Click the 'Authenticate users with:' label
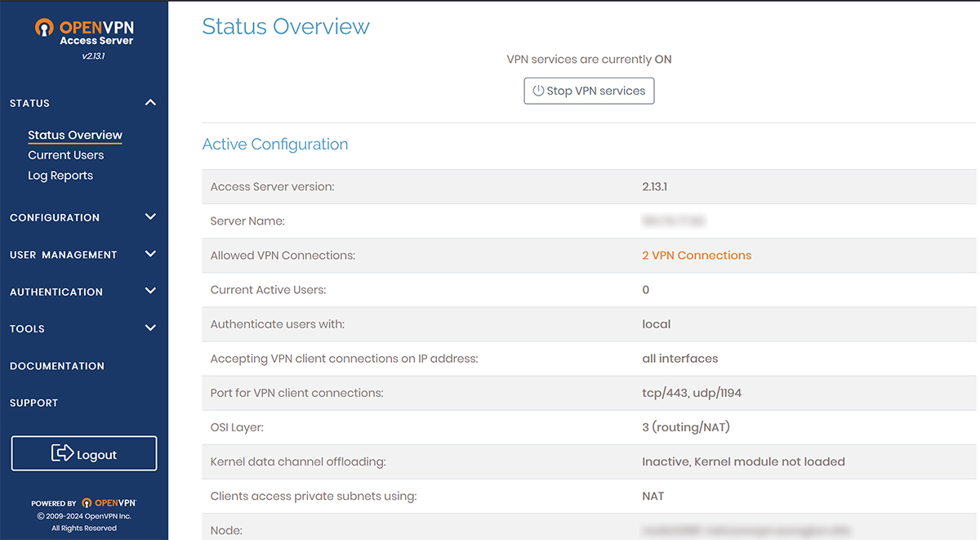Screen dimensions: 980x540 point(278,324)
